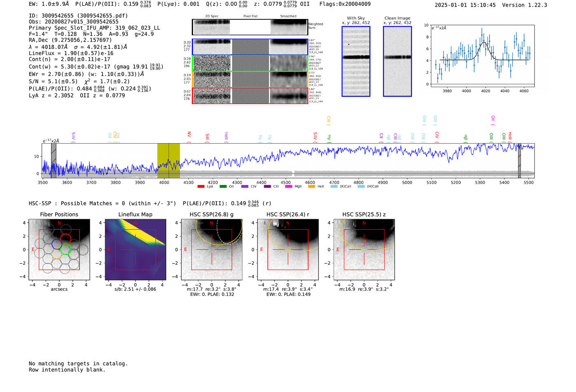Click the Weighted Sum 2D spectrum strip
Image resolution: width=576 pixels, height=392 pixels.
[250, 27]
